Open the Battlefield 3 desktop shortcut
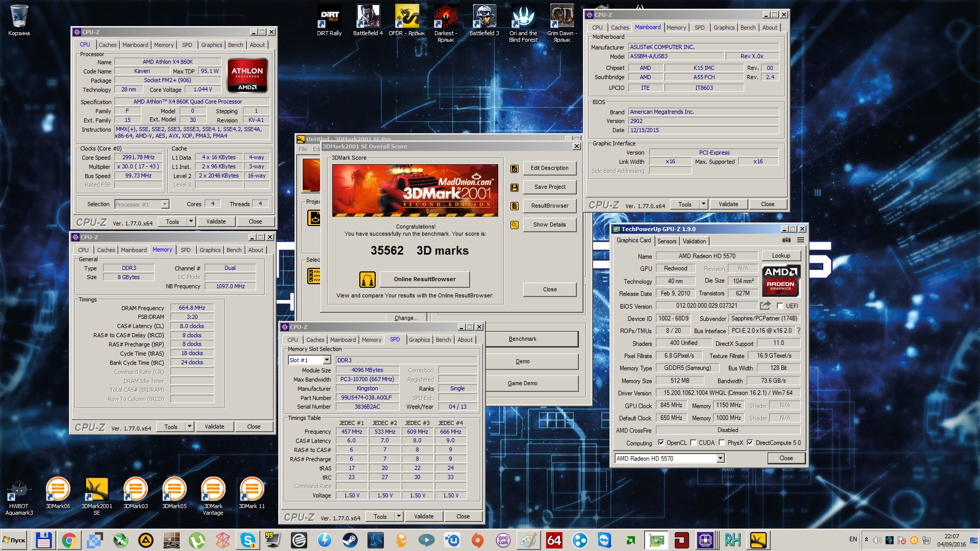 tap(484, 20)
